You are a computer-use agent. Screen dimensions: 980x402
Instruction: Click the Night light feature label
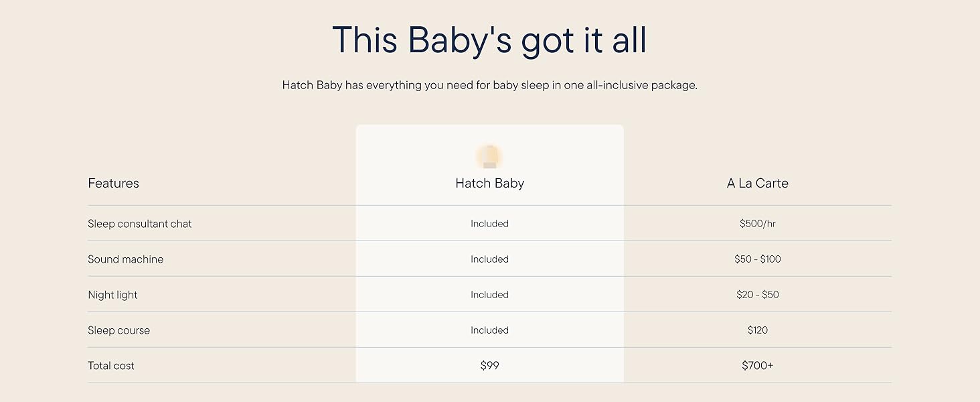point(112,295)
